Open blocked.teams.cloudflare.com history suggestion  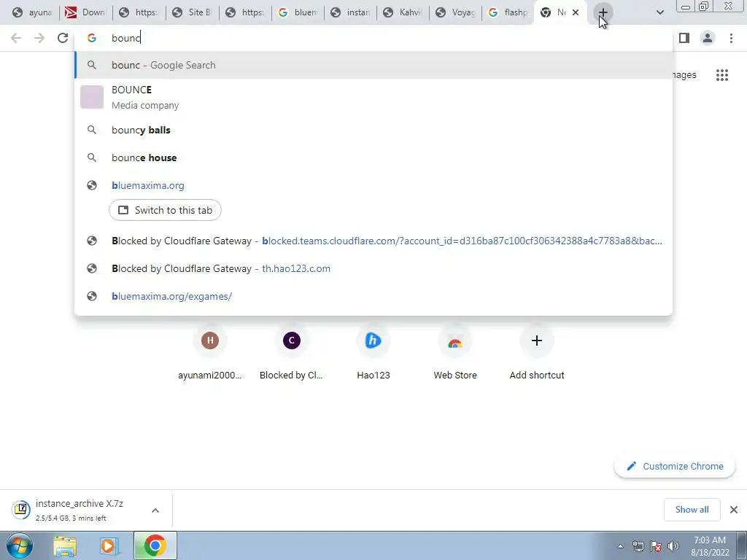pos(373,241)
